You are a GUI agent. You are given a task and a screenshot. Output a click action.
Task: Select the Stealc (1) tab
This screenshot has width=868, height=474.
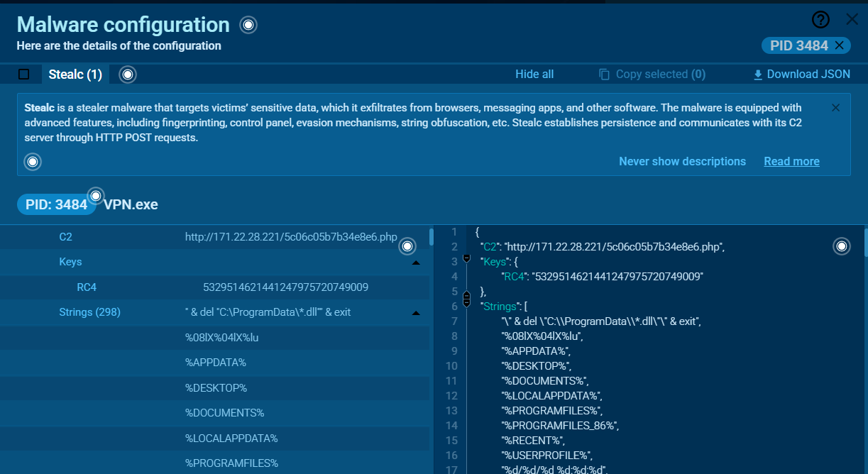[x=75, y=74]
